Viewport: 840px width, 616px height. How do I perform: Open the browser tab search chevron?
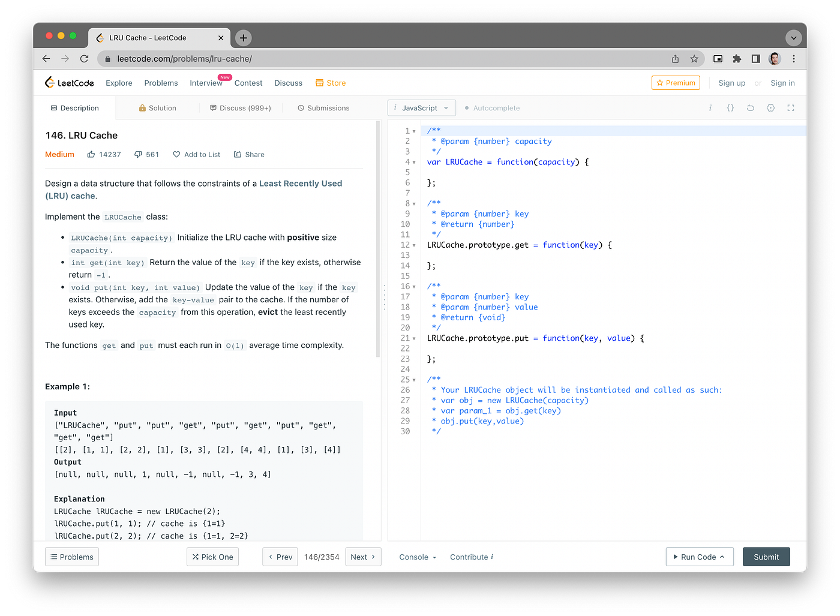click(x=794, y=38)
